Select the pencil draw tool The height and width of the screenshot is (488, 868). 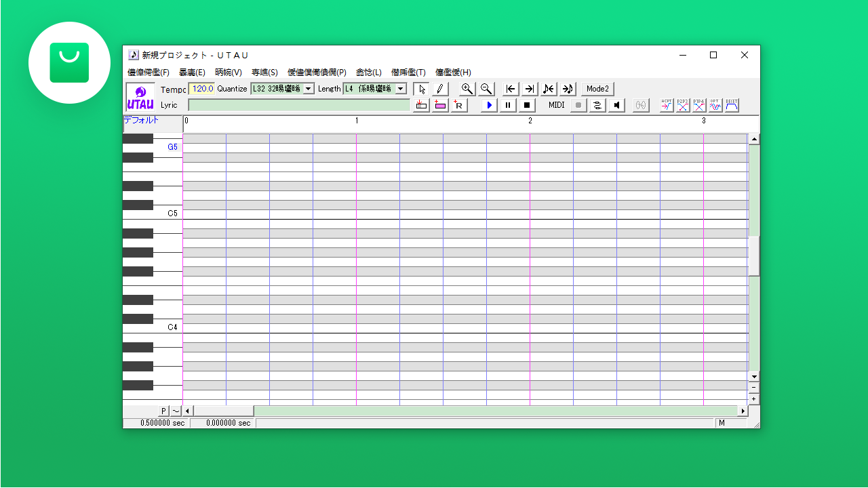pos(440,89)
